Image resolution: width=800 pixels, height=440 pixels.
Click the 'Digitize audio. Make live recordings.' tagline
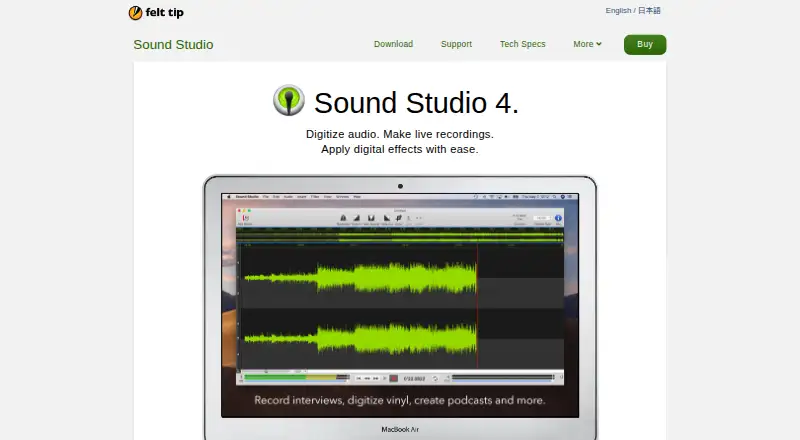click(x=399, y=134)
